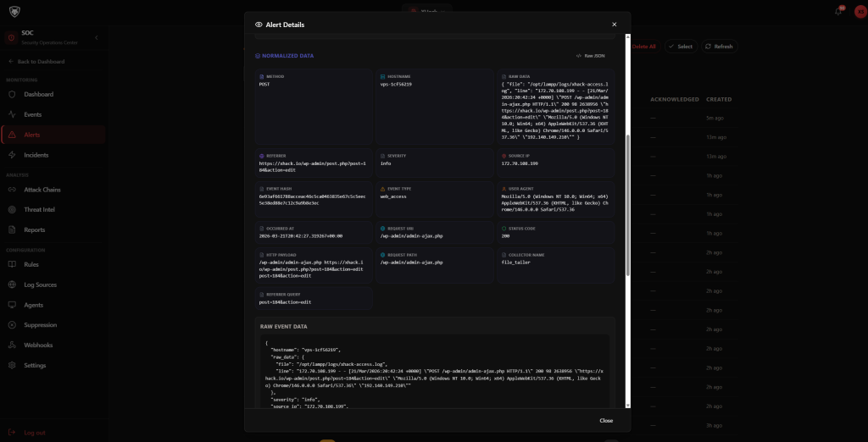Image resolution: width=868 pixels, height=442 pixels.
Task: Click the Webhooks icon in sidebar
Action: 12,345
